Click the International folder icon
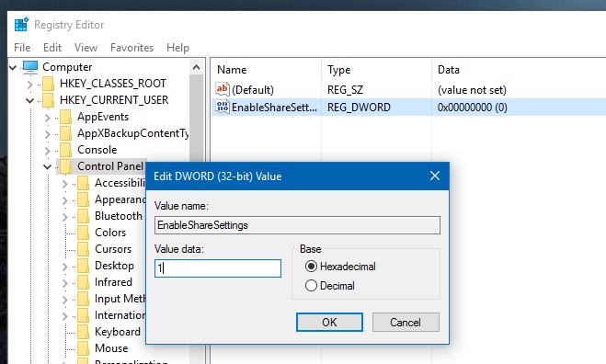The height and width of the screenshot is (364, 606). pos(83,316)
